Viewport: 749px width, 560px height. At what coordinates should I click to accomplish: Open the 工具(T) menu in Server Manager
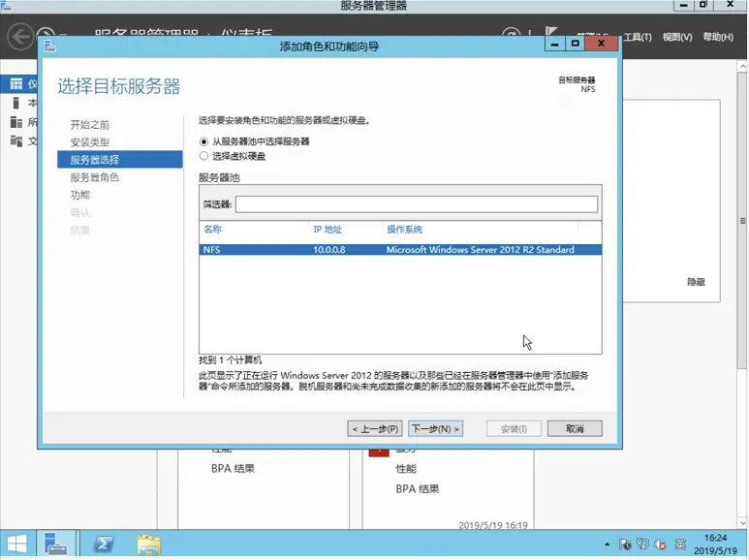(638, 37)
